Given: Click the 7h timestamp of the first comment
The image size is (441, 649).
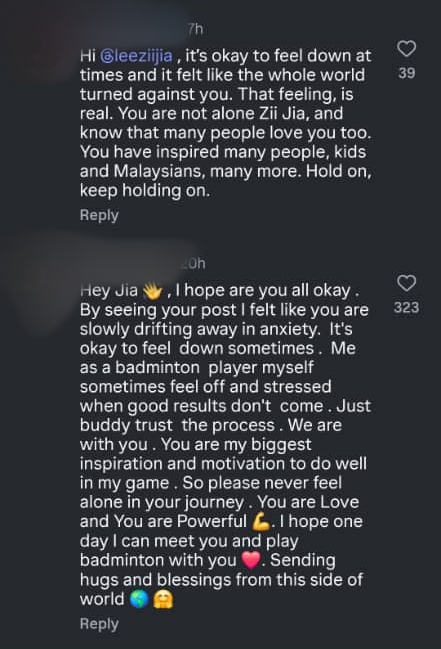Looking at the screenshot, I should 195,29.
